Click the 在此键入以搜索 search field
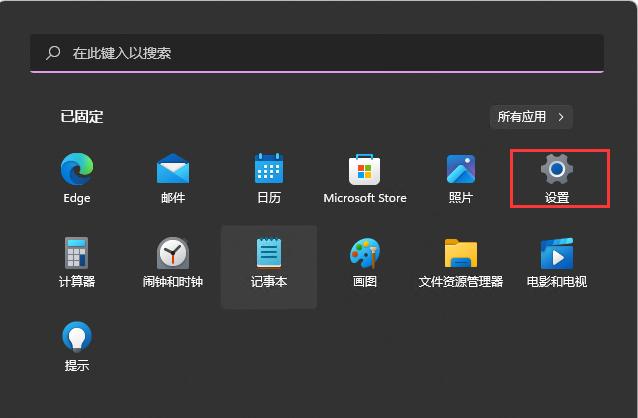The width and height of the screenshot is (638, 418). pyautogui.click(x=317, y=53)
